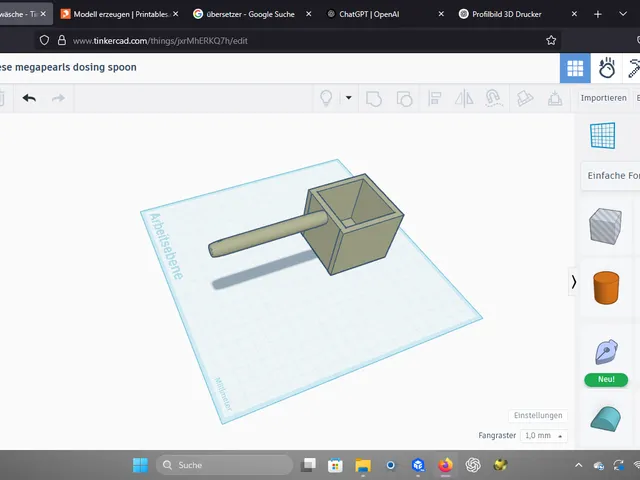Open the Einfache Formen shape library dropdown
The width and height of the screenshot is (640, 480).
point(611,176)
